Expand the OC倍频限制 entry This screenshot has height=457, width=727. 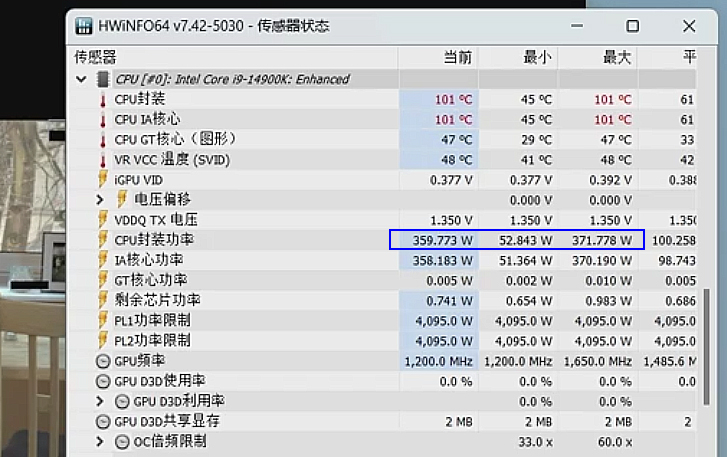[100, 441]
